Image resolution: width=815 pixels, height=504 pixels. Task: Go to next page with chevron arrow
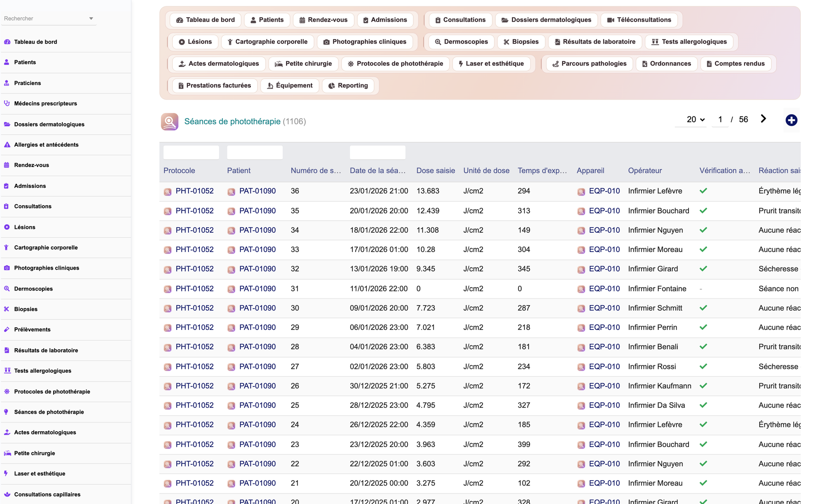(x=763, y=119)
